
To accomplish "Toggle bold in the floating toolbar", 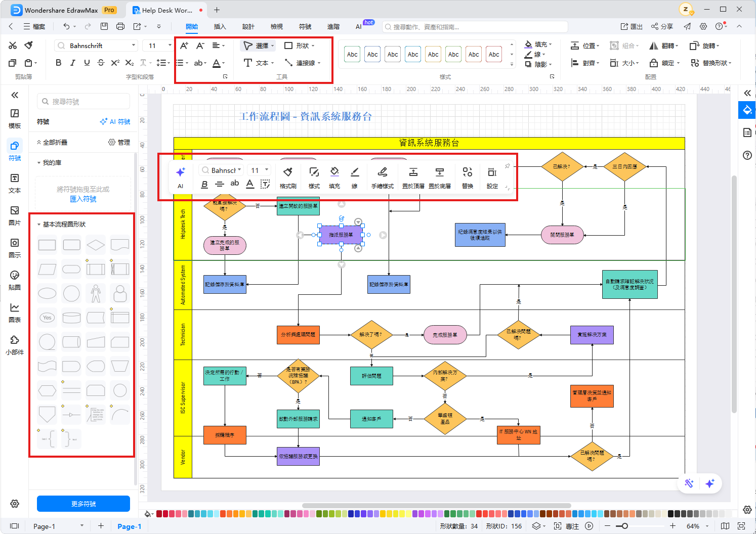I will 204,184.
